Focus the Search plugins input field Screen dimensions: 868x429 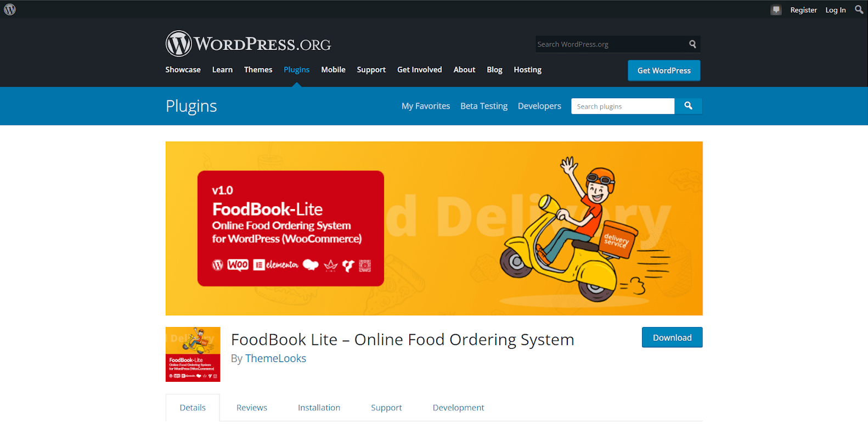pyautogui.click(x=623, y=106)
